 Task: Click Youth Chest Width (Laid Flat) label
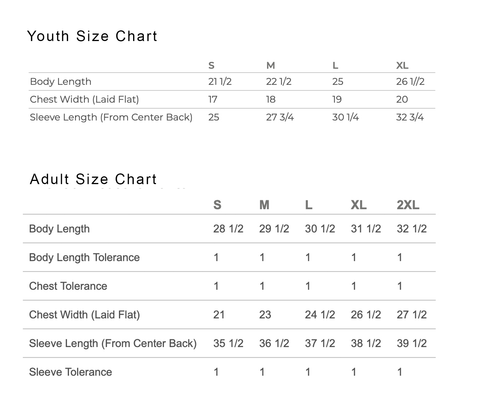point(84,99)
